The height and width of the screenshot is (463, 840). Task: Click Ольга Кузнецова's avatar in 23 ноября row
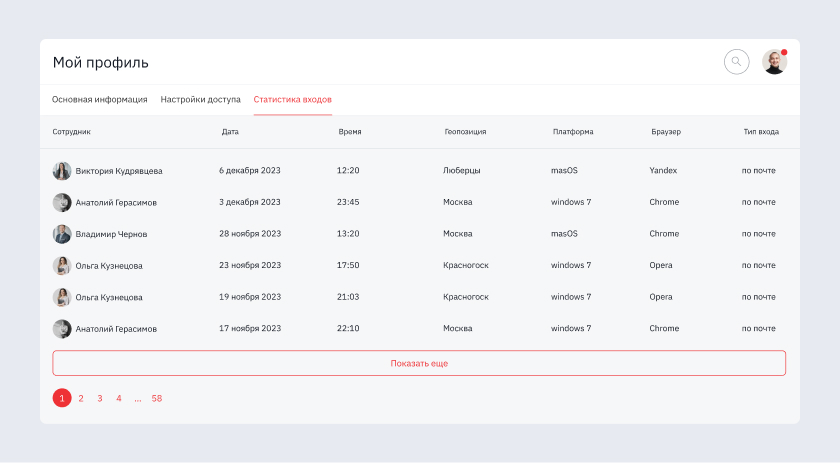point(62,266)
